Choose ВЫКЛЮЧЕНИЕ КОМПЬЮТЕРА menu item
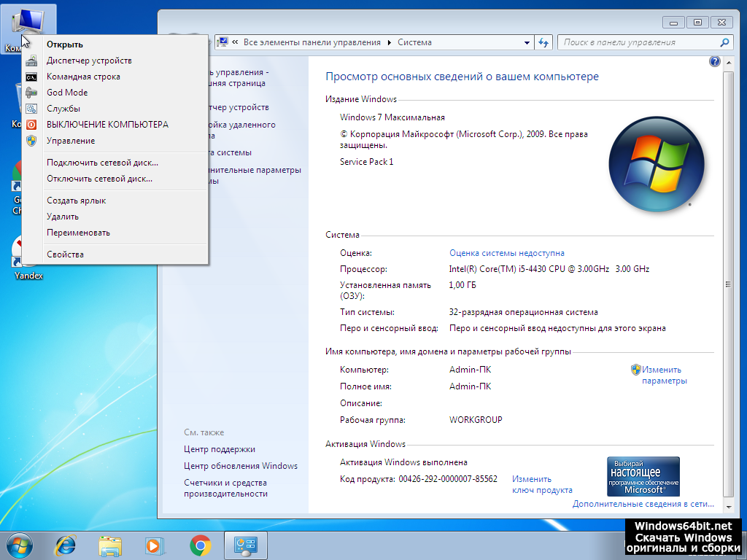747x560 pixels. click(108, 125)
